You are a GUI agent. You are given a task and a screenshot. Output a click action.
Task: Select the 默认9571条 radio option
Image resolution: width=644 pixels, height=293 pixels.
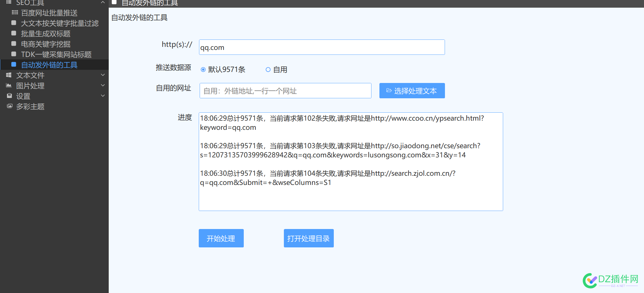point(203,70)
